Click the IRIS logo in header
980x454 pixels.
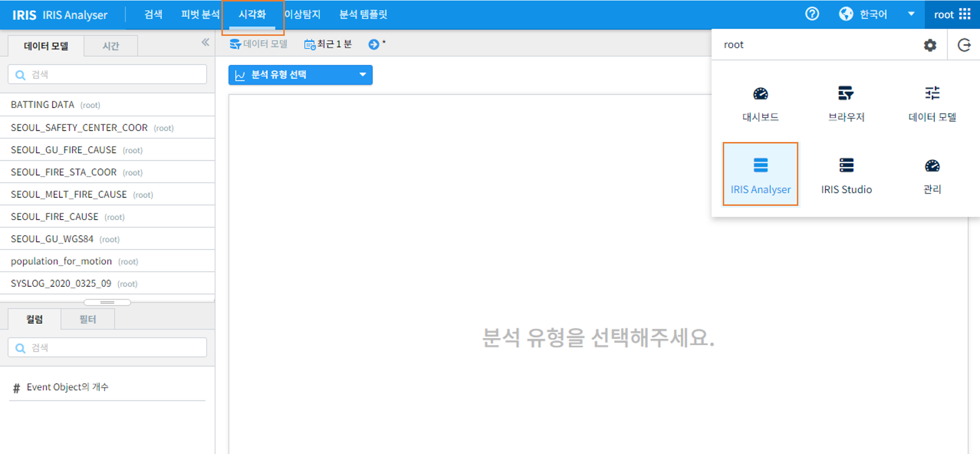24,15
